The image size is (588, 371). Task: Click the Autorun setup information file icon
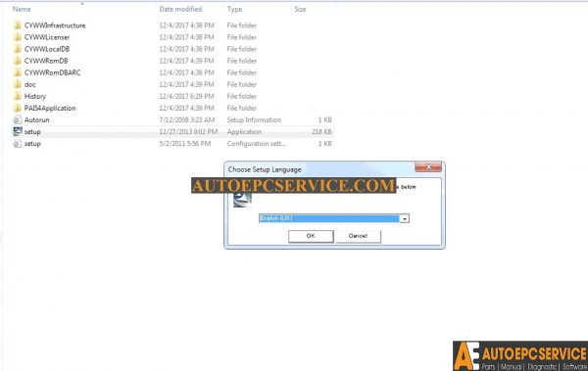(18, 120)
